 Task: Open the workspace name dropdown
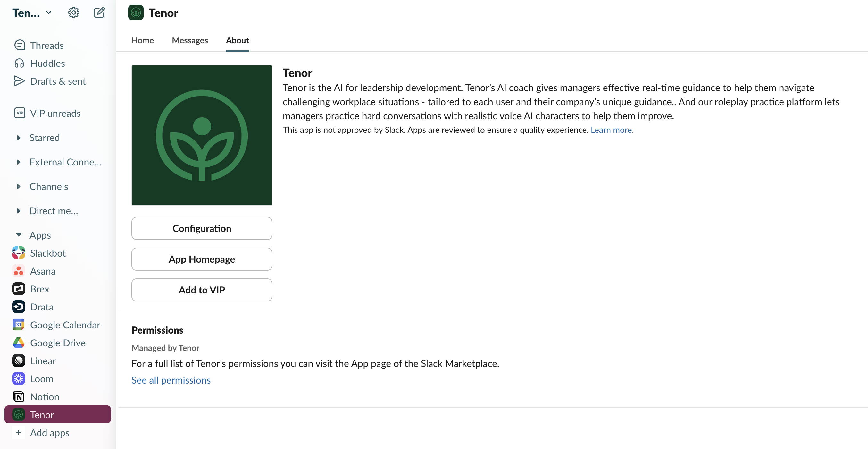tap(32, 13)
